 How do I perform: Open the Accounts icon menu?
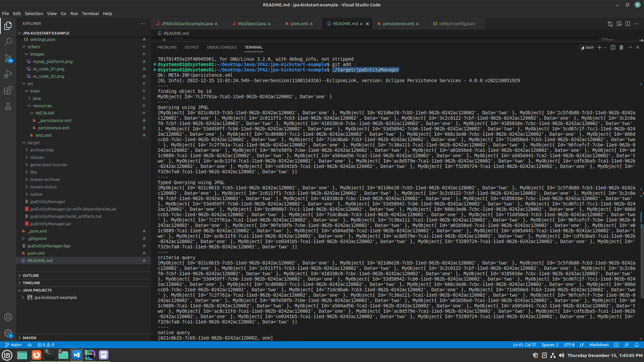[x=8, y=317]
